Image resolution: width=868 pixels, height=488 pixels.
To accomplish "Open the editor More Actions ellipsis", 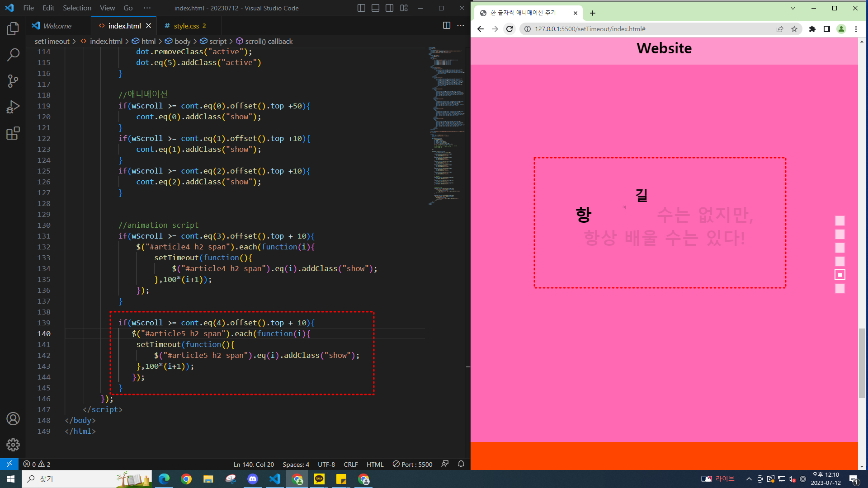I will tap(461, 26).
